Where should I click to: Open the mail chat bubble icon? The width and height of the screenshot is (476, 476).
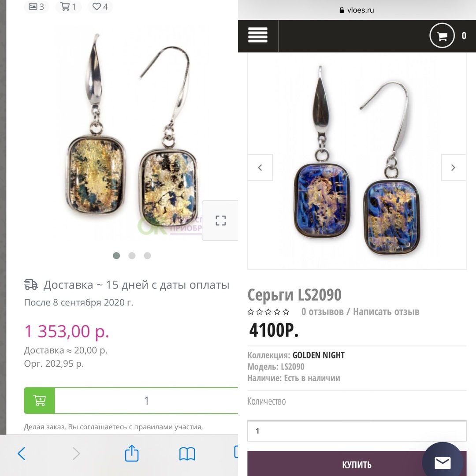pos(442,462)
